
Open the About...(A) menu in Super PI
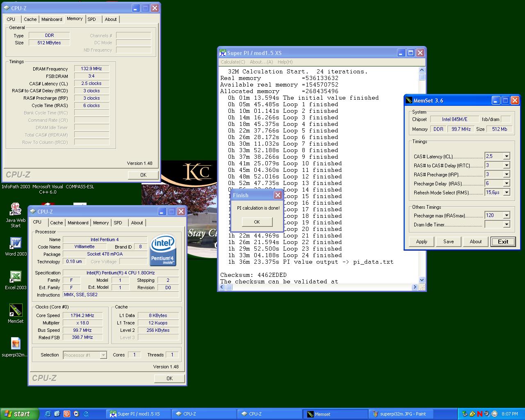point(261,62)
